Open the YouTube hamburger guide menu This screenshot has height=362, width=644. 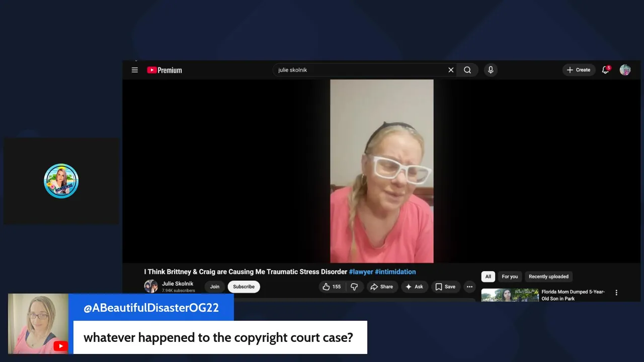(134, 70)
